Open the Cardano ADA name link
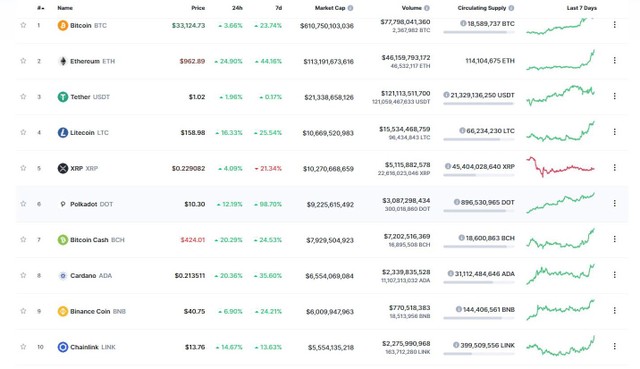The image size is (640, 369). coord(91,276)
